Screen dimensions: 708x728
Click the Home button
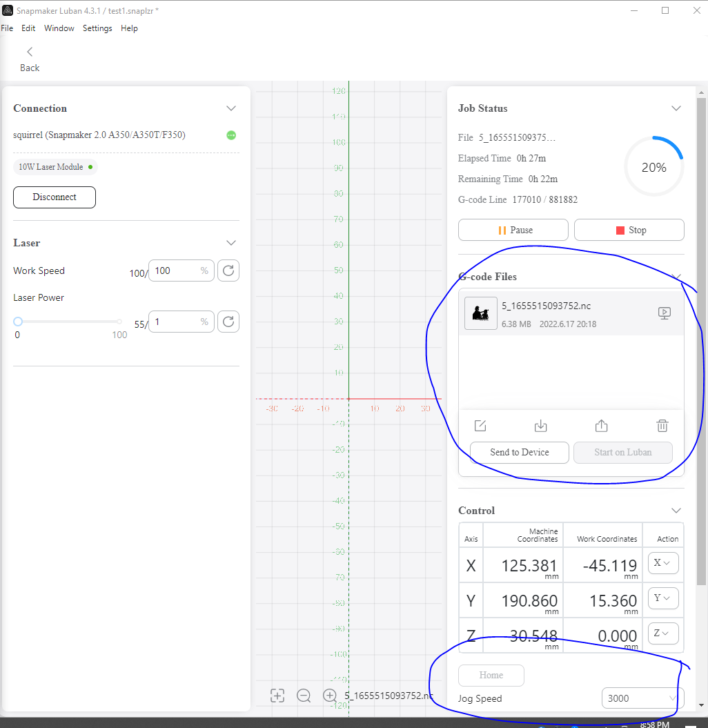[491, 675]
